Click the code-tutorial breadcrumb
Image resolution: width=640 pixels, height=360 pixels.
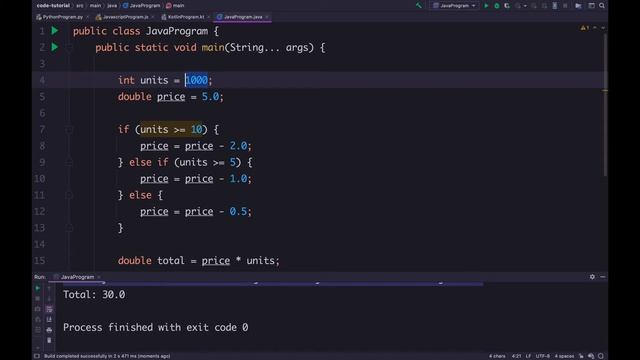pos(53,6)
